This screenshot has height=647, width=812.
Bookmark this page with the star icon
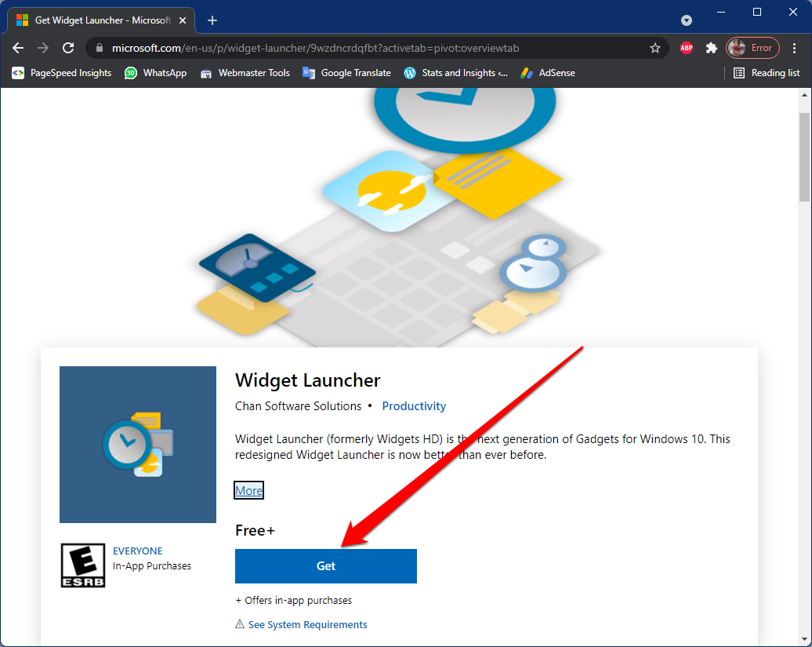(655, 48)
